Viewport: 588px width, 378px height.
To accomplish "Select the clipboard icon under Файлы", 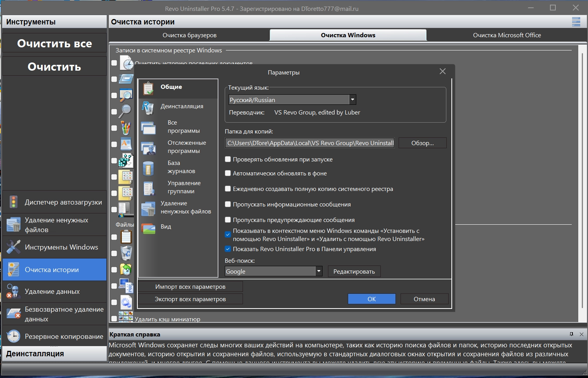I will (x=126, y=236).
